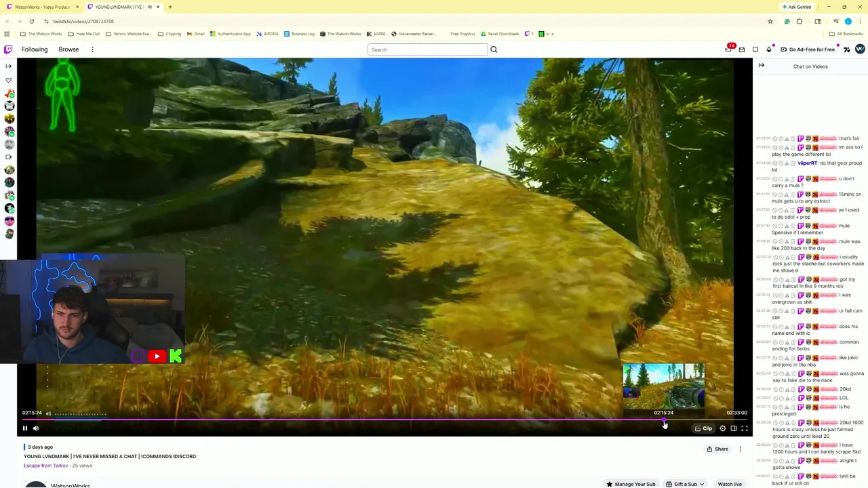Open the Prime loot crown icon
The width and height of the screenshot is (868, 488).
(729, 49)
